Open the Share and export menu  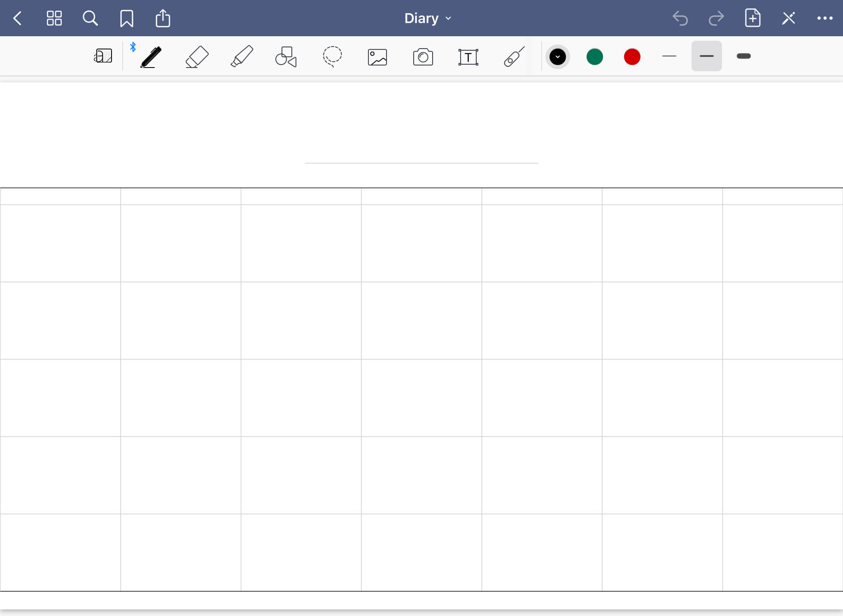pos(163,19)
